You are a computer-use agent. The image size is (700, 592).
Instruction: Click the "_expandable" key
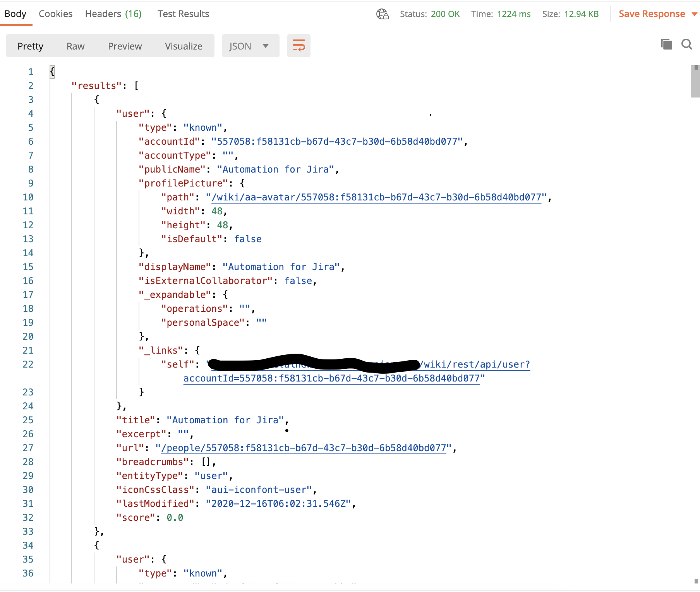point(175,295)
